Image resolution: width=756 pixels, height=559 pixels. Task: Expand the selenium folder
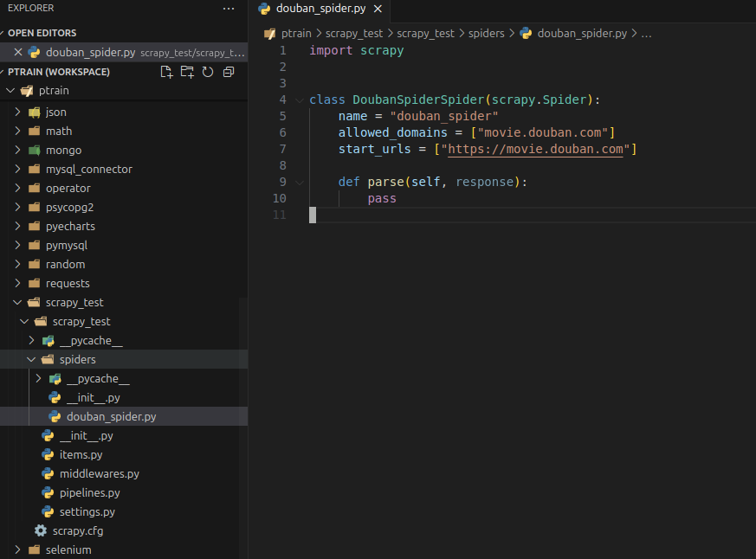68,549
